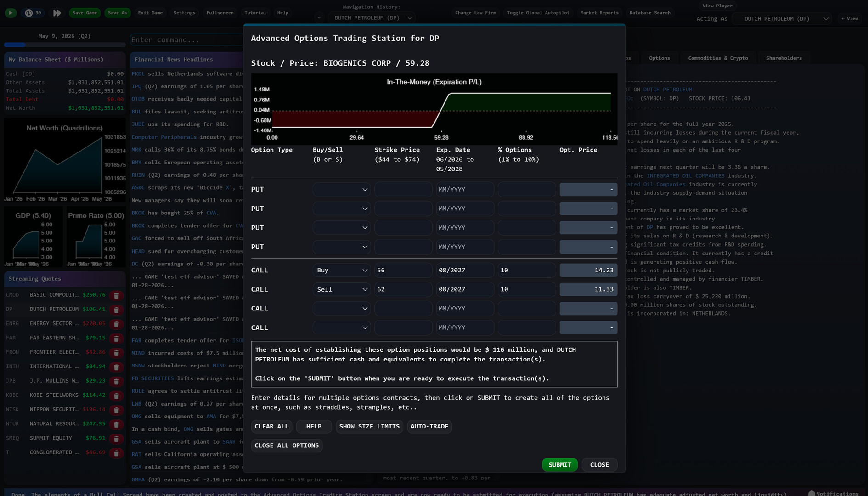Toggle Fullscreen mode
The image size is (868, 496).
click(220, 12)
